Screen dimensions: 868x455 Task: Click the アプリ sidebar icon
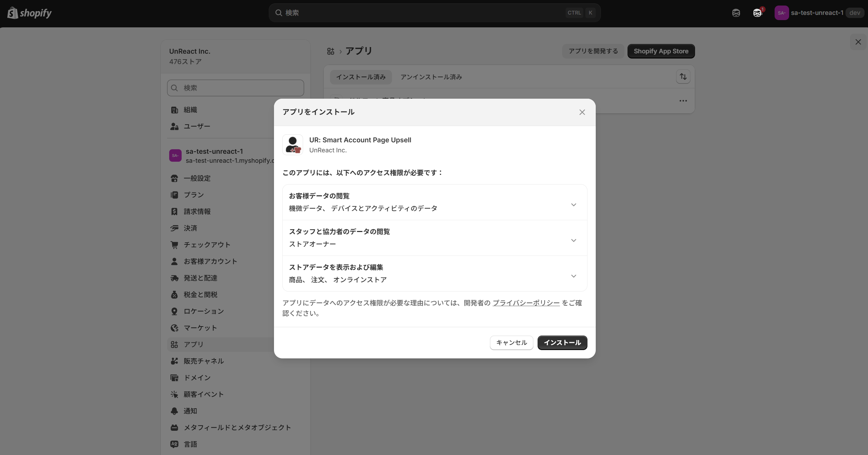(174, 345)
